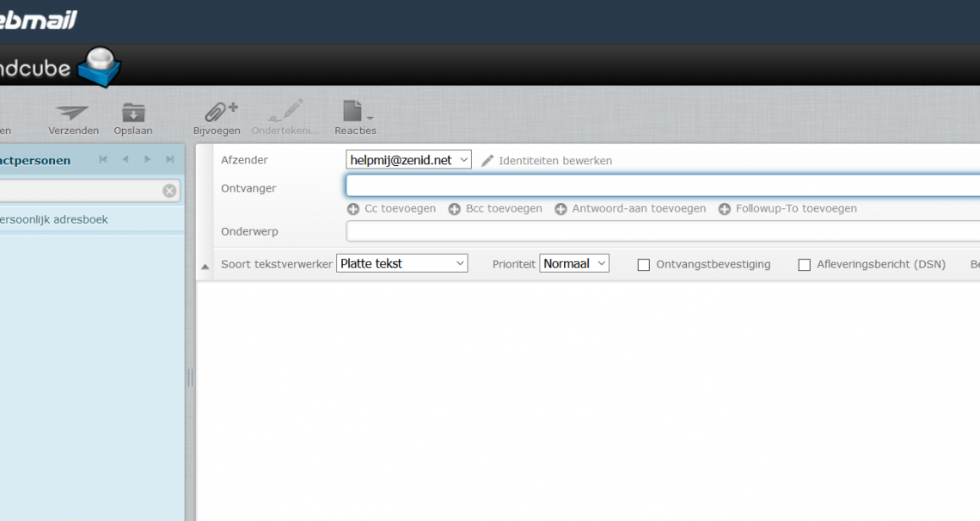Click Cc toevoegen link

[x=400, y=209]
